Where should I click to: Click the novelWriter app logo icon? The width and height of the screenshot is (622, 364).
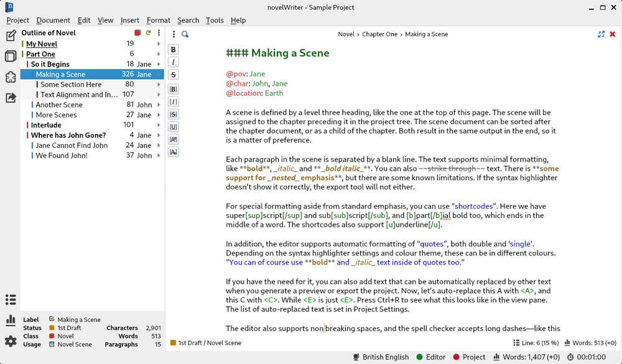9,7
